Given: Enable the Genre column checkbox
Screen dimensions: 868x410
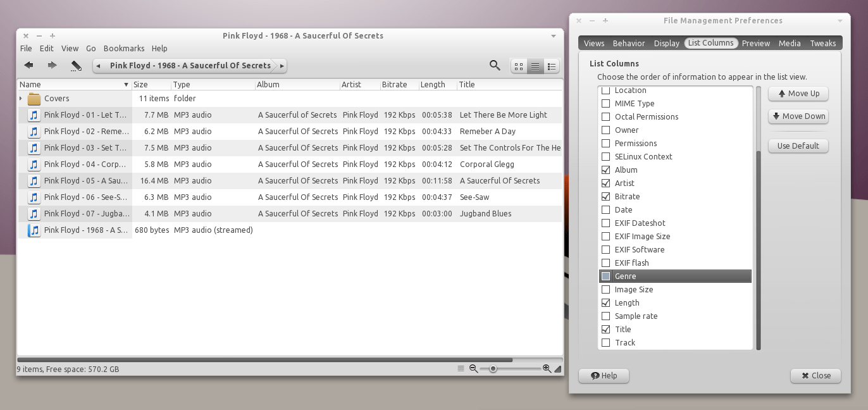Looking at the screenshot, I should 605,276.
